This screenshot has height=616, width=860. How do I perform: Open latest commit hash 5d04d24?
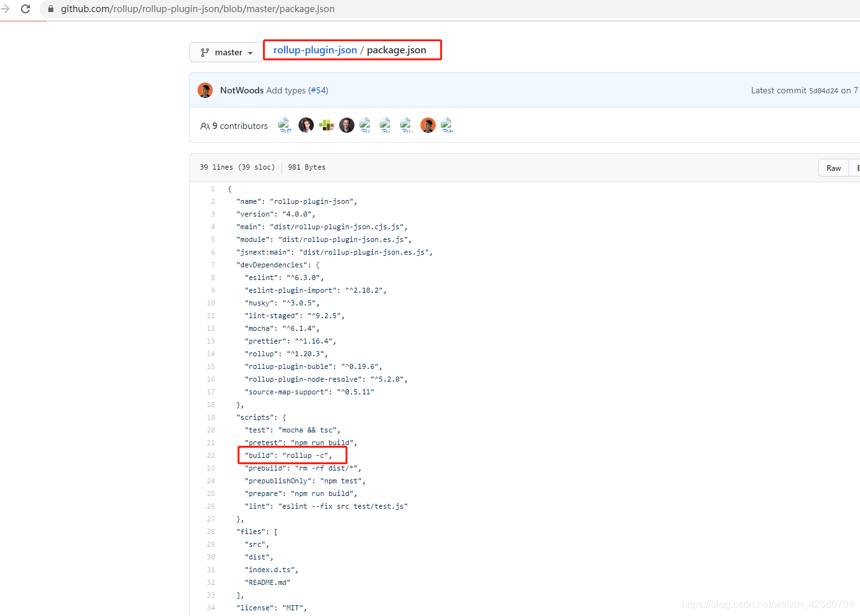pos(823,91)
